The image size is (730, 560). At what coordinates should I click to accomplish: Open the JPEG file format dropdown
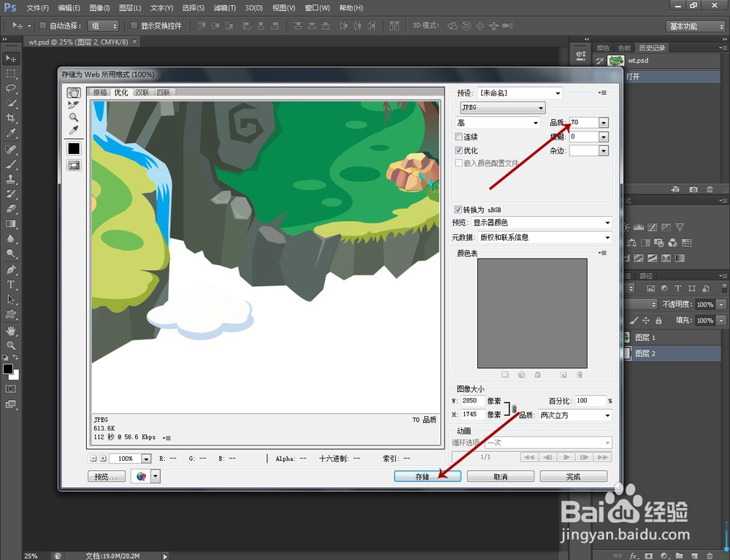click(x=502, y=107)
